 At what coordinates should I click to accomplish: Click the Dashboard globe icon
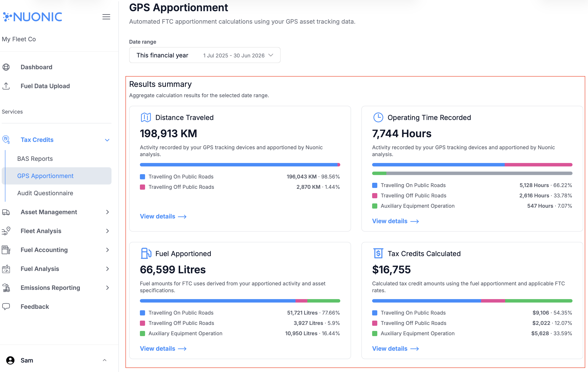point(6,67)
